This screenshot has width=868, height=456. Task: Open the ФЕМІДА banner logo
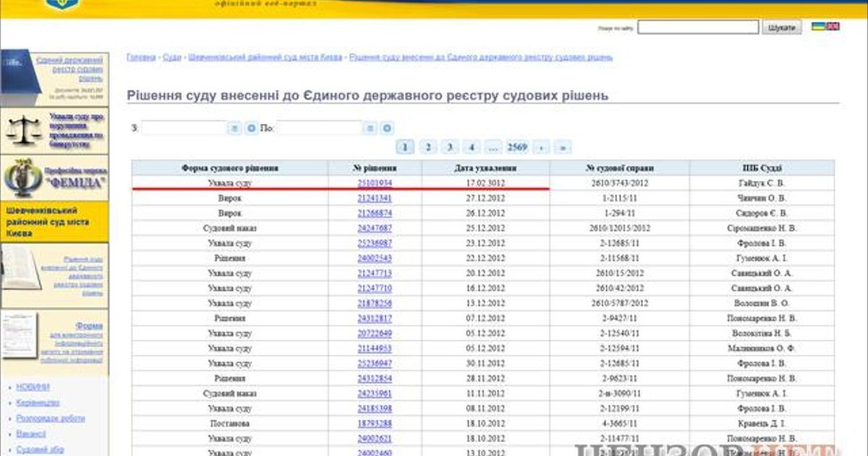tap(54, 177)
